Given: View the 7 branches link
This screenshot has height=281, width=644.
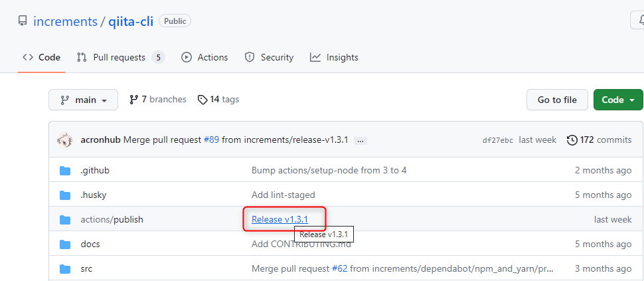Looking at the screenshot, I should (158, 100).
